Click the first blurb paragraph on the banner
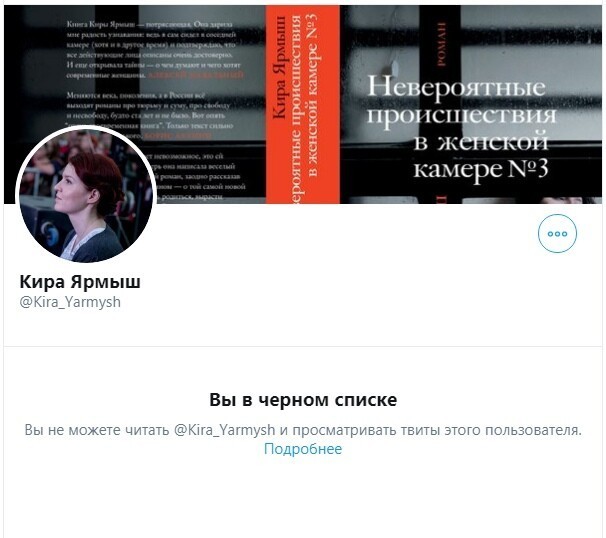 click(155, 49)
